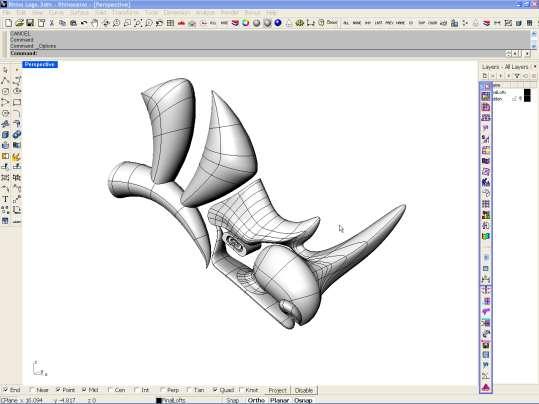Toggle Snap in the status bar
The width and height of the screenshot is (539, 404).
tap(232, 401)
